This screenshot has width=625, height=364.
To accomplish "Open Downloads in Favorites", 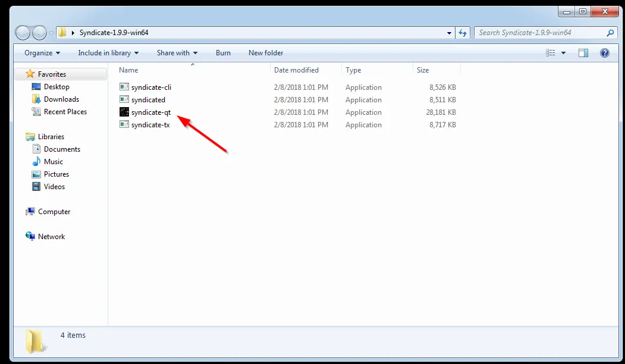I will [61, 99].
